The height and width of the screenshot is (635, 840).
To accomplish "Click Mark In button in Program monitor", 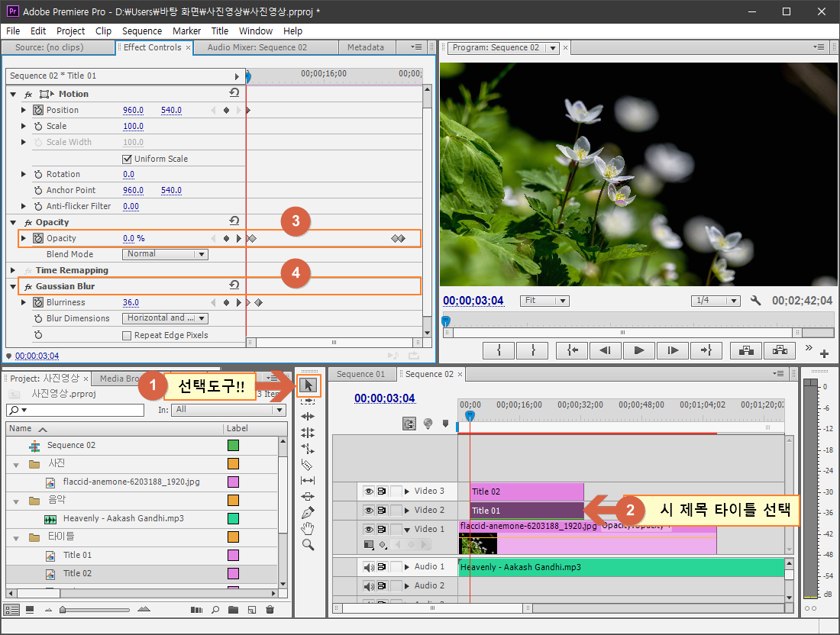I will [499, 350].
